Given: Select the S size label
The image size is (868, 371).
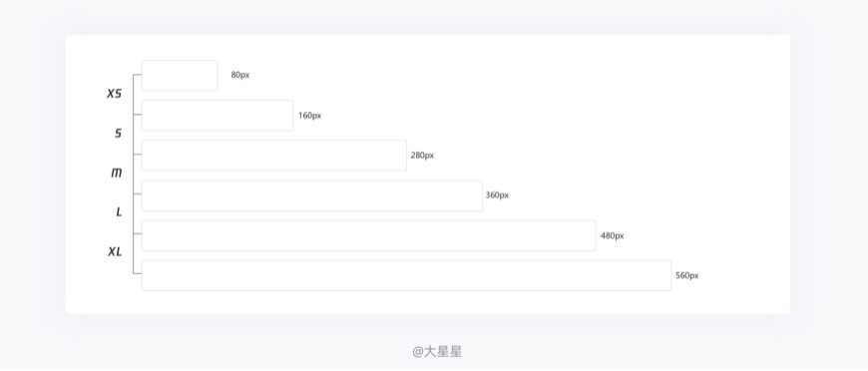Looking at the screenshot, I should pyautogui.click(x=118, y=133).
